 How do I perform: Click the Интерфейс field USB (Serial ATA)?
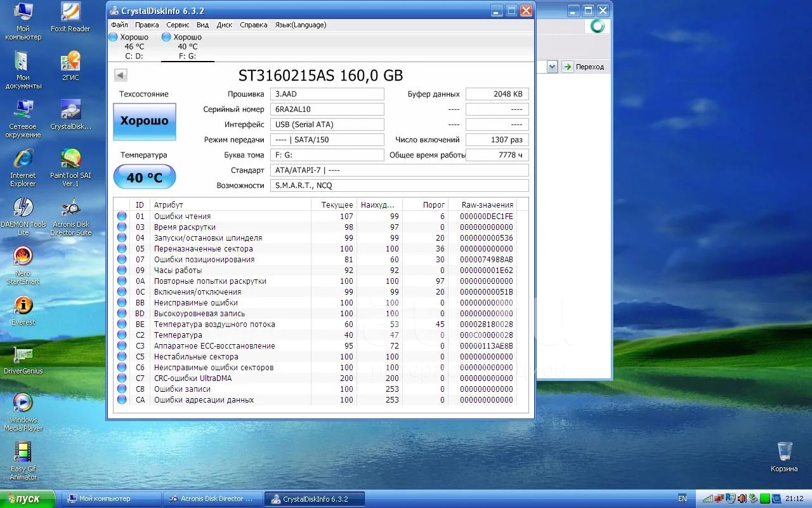(x=327, y=124)
